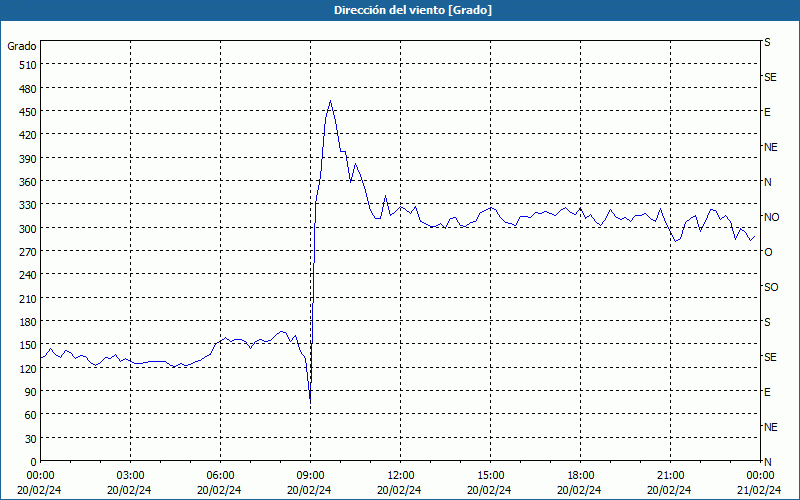Screen dimensions: 800x500
Task: Click the "N" compass label level with 0
Action: pos(767,462)
